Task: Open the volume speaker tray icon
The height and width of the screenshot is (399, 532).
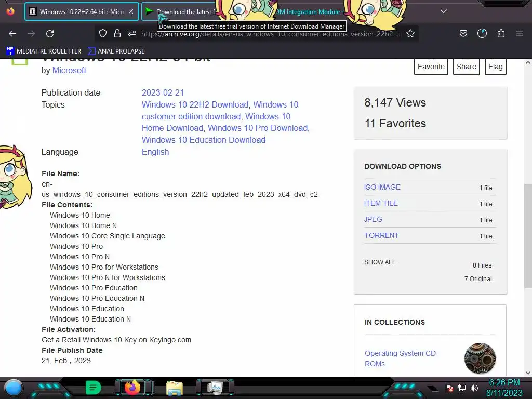Action: pos(474,388)
